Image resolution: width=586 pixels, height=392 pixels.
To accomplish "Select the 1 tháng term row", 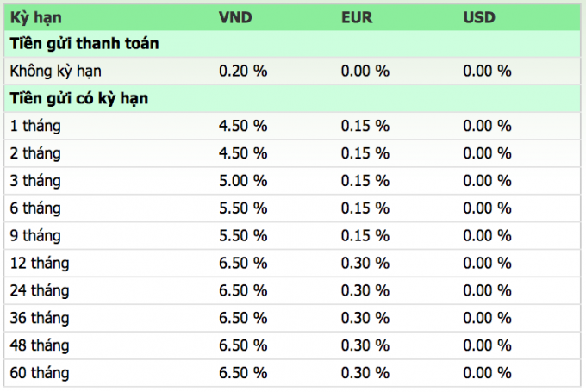I will coord(35,126).
